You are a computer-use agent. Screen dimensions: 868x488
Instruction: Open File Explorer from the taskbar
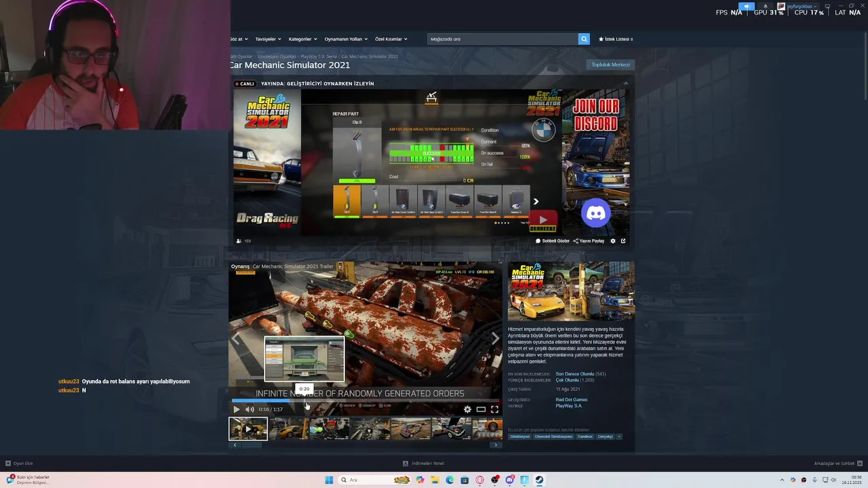coord(435,480)
